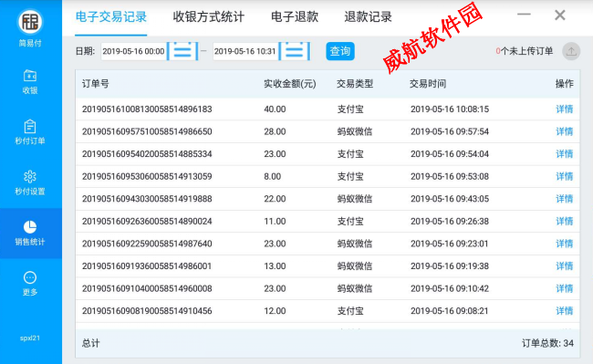Switch to 电子交易记录 tab
Viewport: 593px width, 364px height.
click(110, 17)
